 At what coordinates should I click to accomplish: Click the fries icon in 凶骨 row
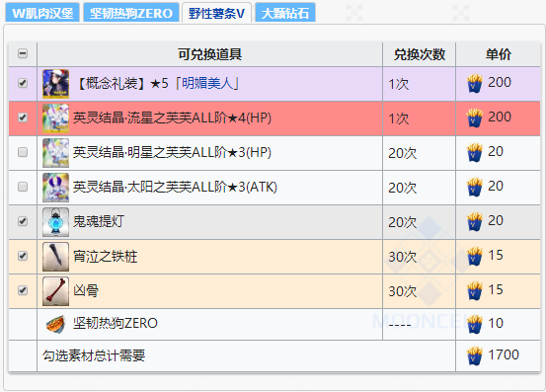[x=475, y=290]
